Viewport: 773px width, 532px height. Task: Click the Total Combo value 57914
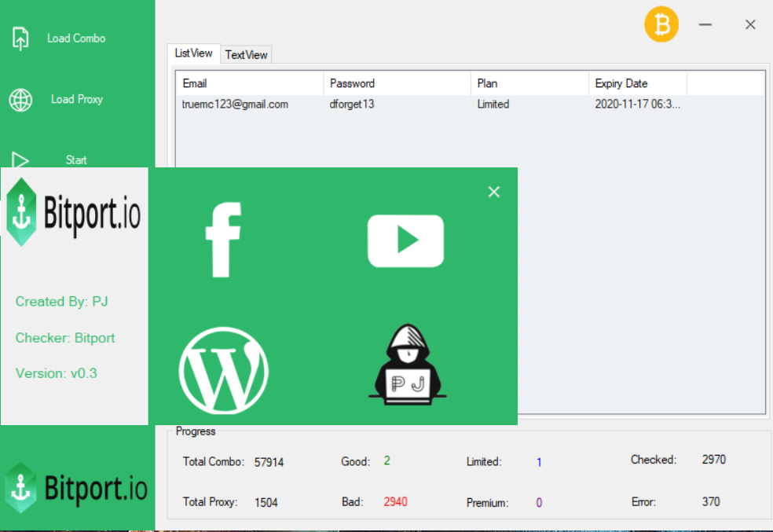[269, 463]
